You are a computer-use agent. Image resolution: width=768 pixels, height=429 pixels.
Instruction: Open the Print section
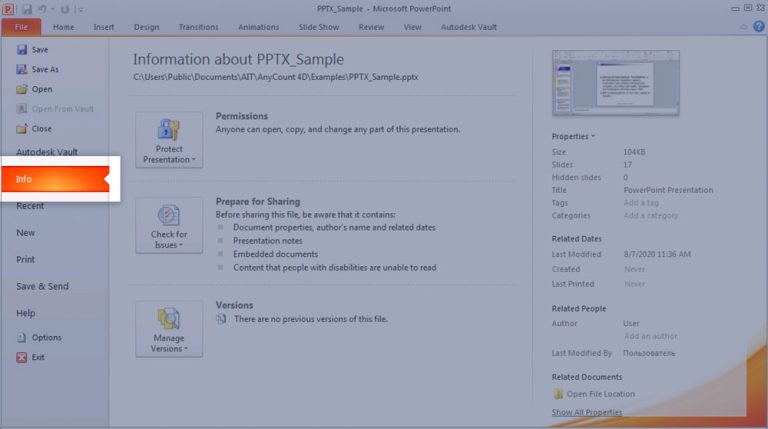[25, 260]
